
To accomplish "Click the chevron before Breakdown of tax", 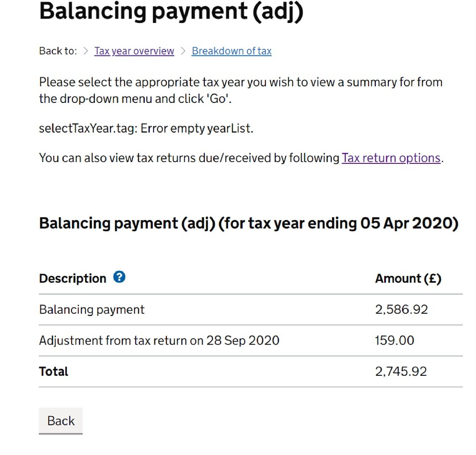I will [x=183, y=51].
